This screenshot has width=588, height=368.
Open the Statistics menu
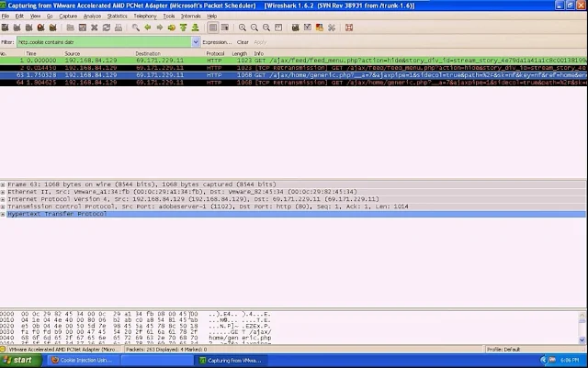click(117, 17)
